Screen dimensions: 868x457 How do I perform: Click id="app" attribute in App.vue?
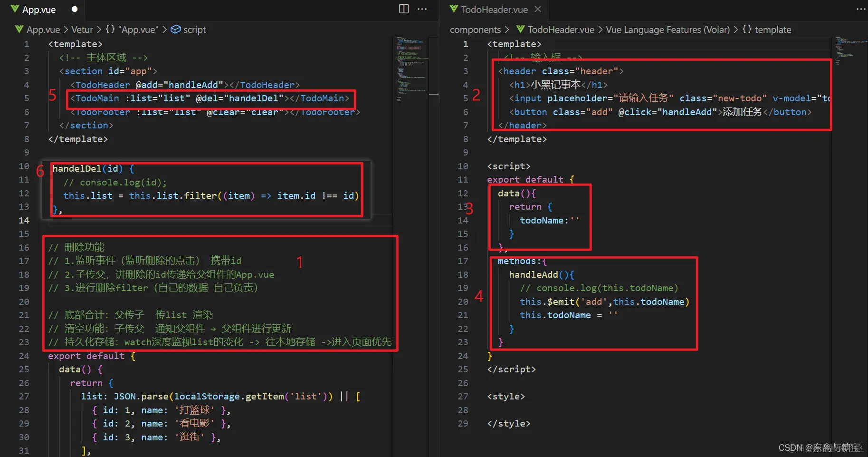click(130, 71)
